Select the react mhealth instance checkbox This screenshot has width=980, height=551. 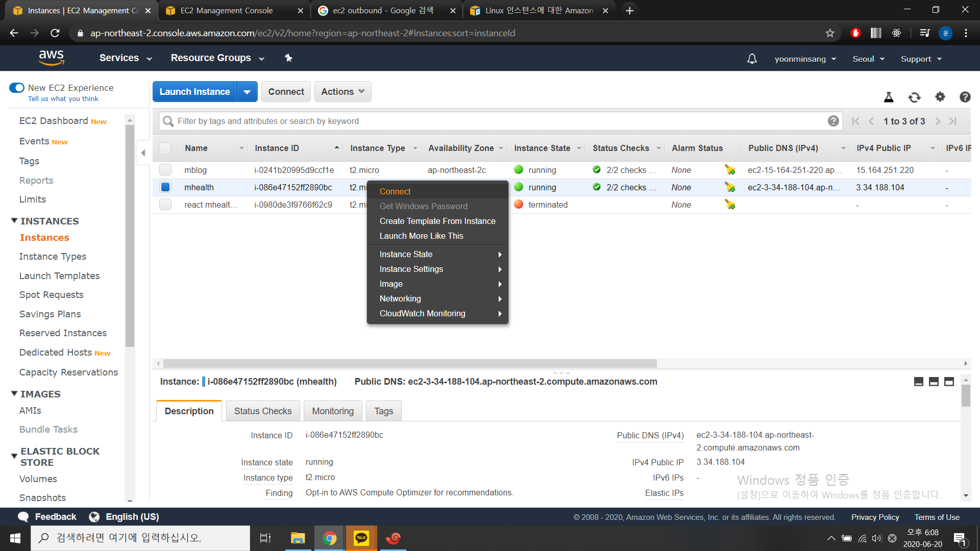click(165, 205)
